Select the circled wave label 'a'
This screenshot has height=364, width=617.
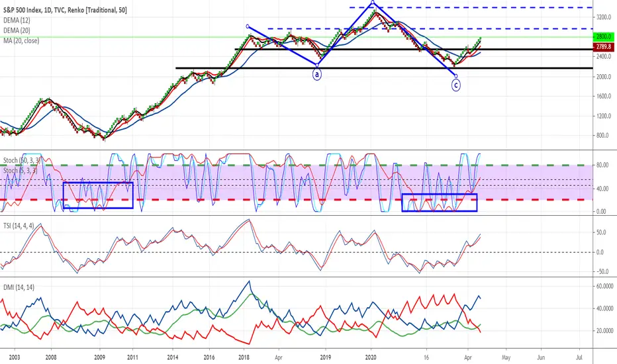coord(317,74)
